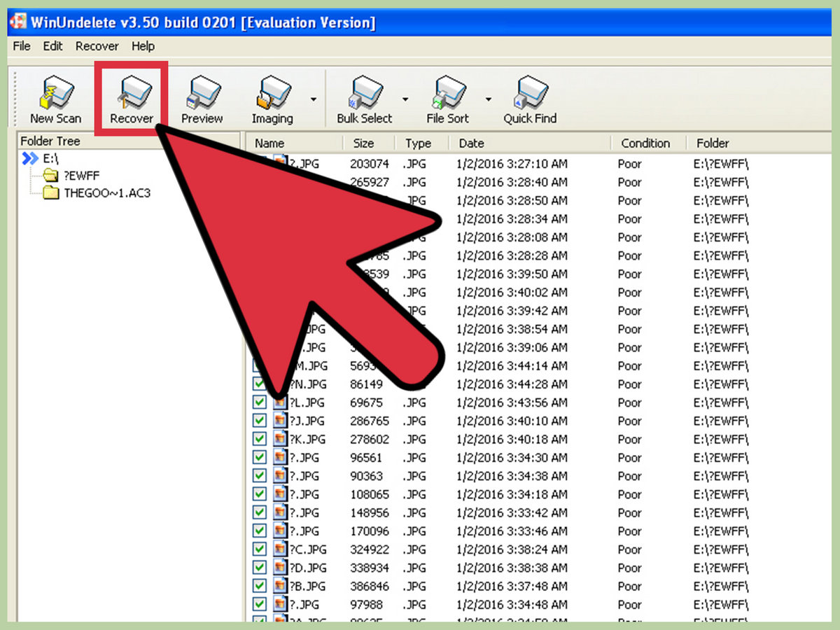Click the file icon in the 170096-byte row
Screen dimensions: 840x630
click(280, 531)
